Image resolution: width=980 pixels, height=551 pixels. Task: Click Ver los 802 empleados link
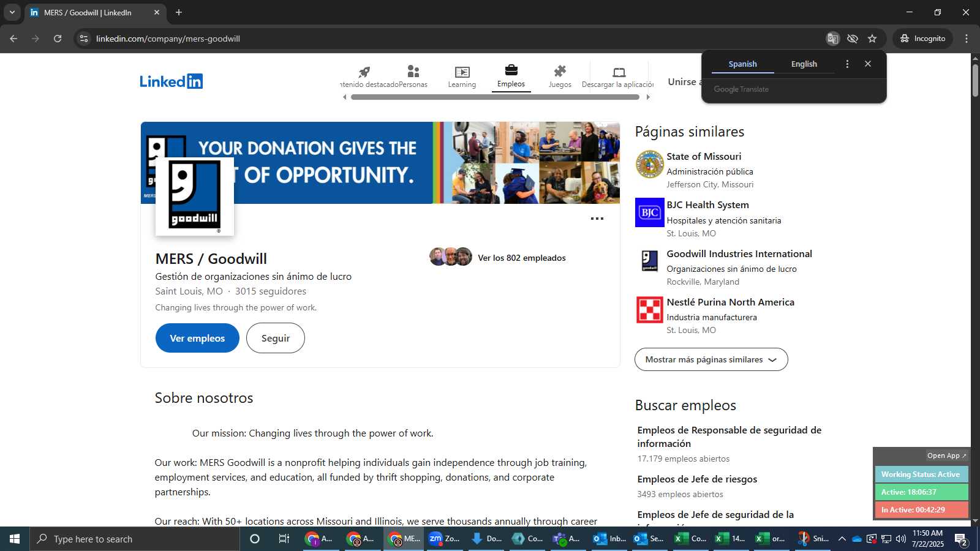click(522, 258)
